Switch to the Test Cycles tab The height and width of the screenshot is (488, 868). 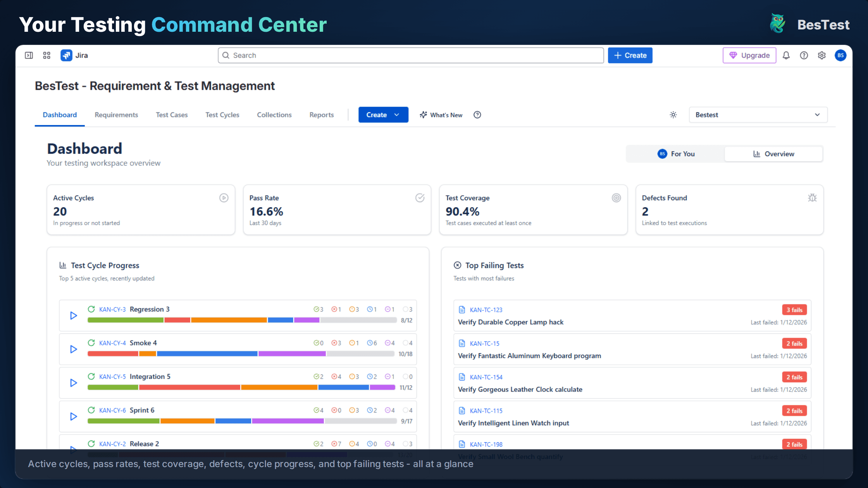coord(222,115)
